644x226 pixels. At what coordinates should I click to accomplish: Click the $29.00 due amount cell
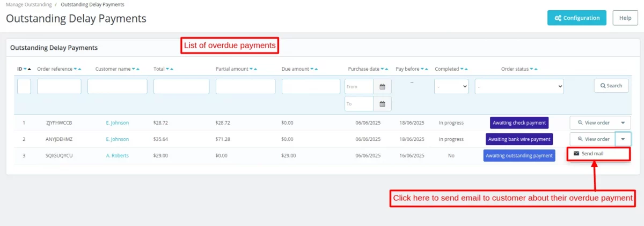289,156
